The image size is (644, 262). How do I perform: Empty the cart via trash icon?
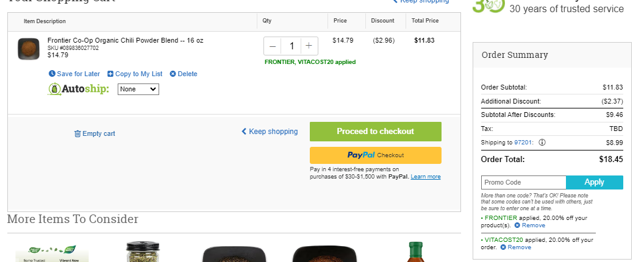point(77,133)
